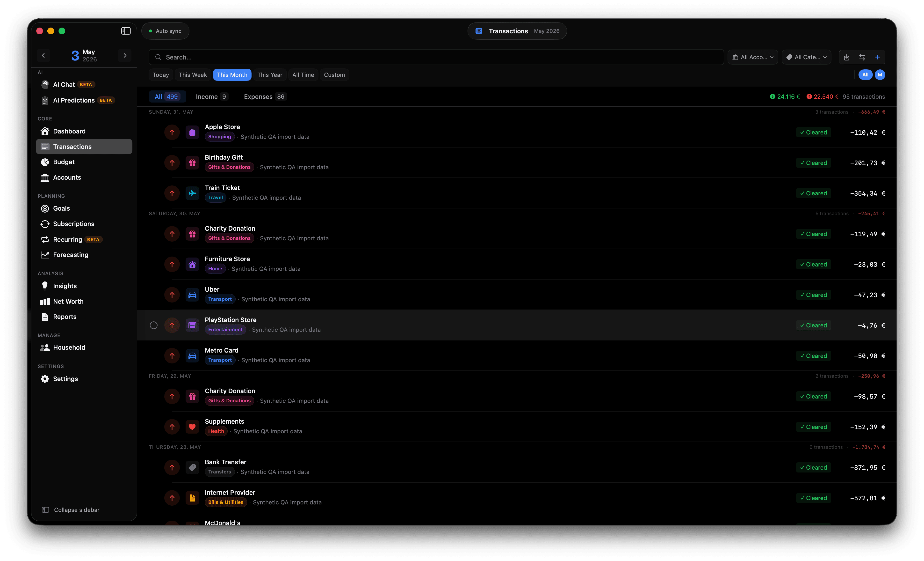924x561 pixels.
Task: Open Recurring transactions page
Action: [x=84, y=239]
